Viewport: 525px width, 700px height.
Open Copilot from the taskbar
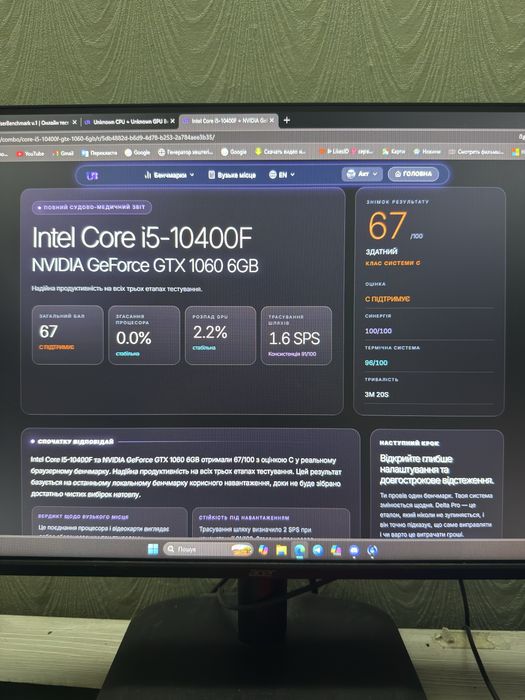[x=263, y=550]
